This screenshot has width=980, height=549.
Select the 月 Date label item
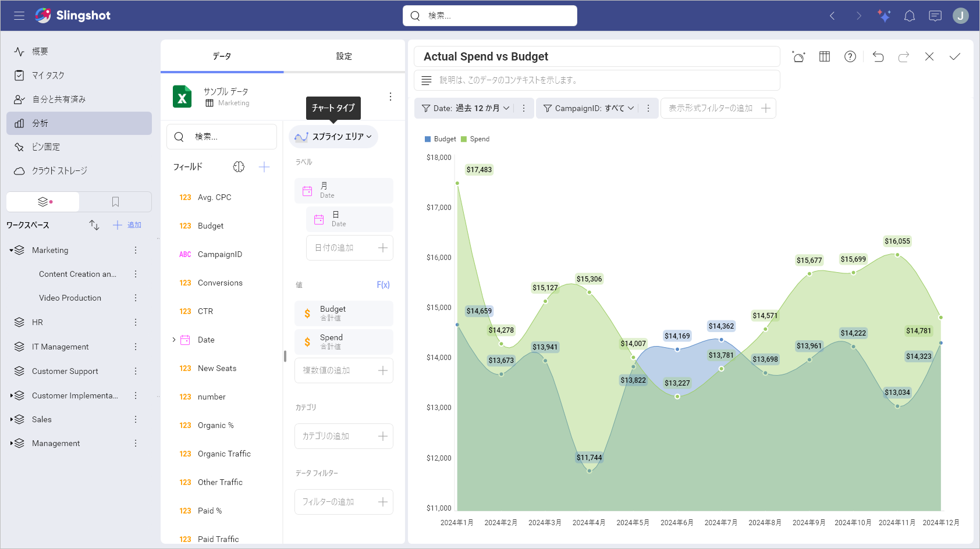click(344, 191)
